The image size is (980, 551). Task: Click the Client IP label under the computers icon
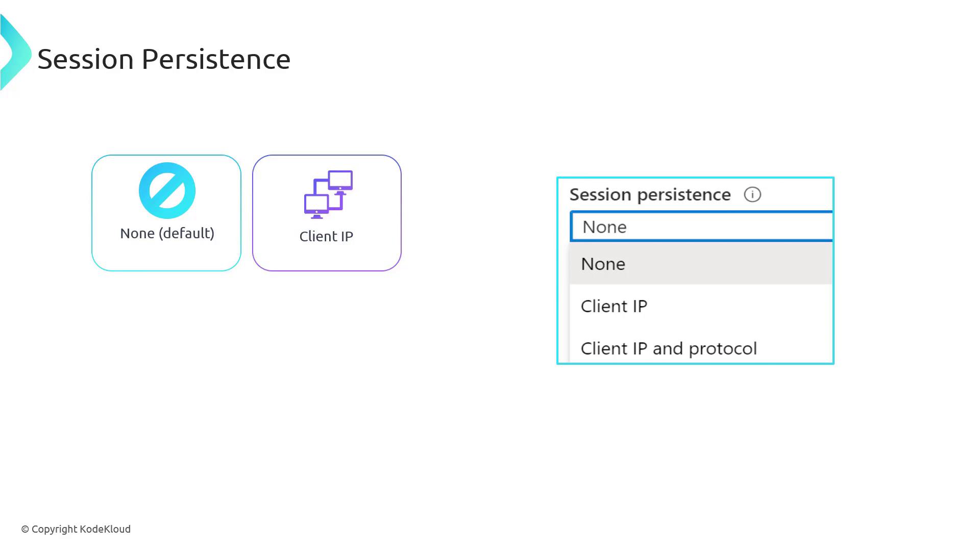tap(326, 236)
